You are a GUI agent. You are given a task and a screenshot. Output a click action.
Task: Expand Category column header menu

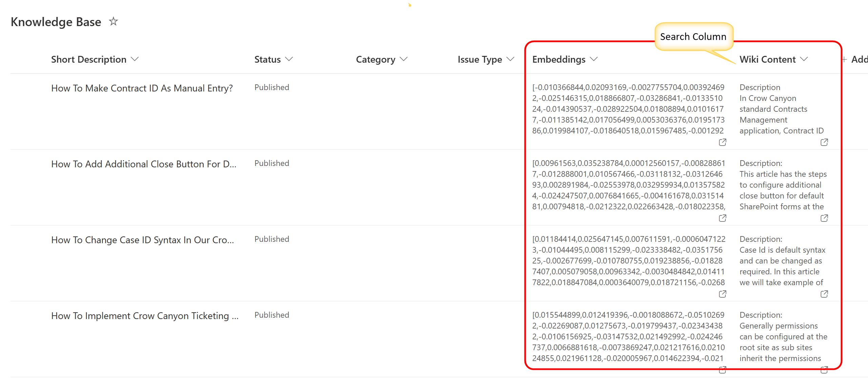[x=403, y=59]
